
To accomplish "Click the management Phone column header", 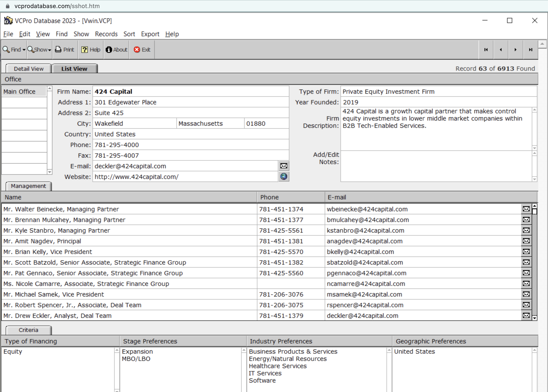I will [291, 197].
